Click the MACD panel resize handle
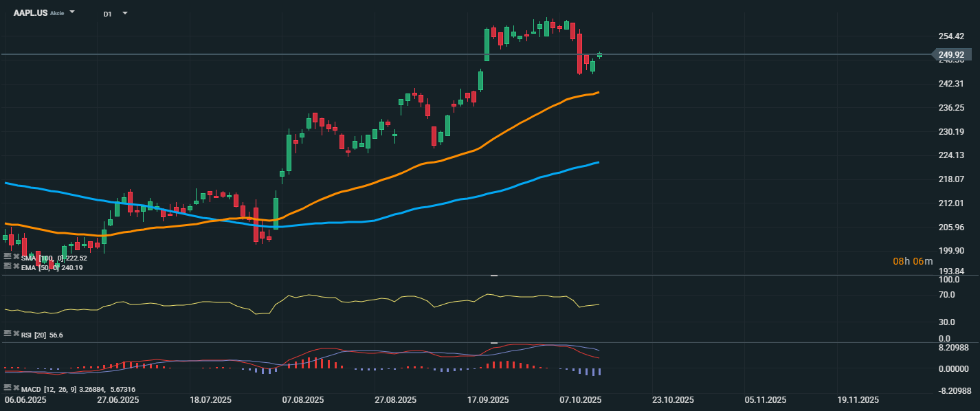 [493, 342]
